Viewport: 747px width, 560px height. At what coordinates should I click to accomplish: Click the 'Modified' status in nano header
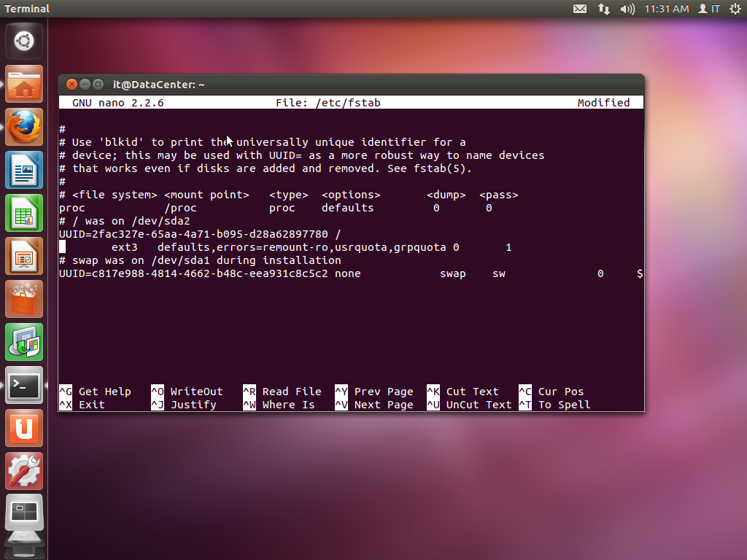603,103
